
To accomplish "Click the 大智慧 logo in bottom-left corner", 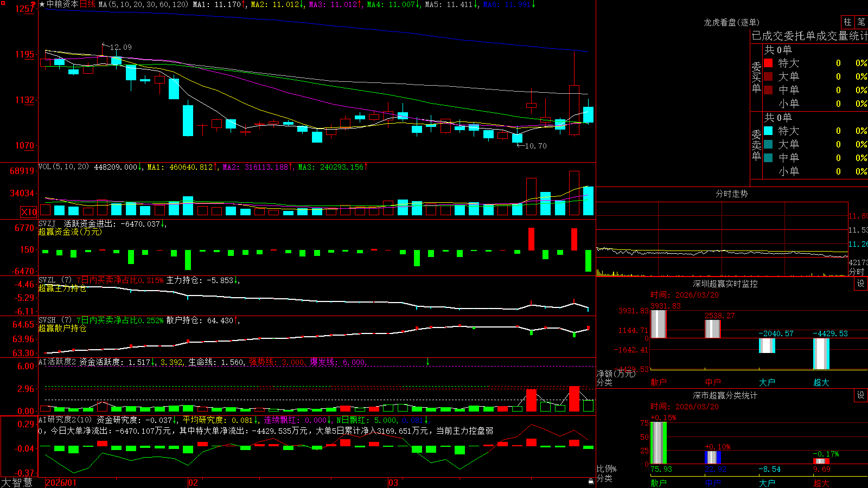I will click(x=17, y=483).
